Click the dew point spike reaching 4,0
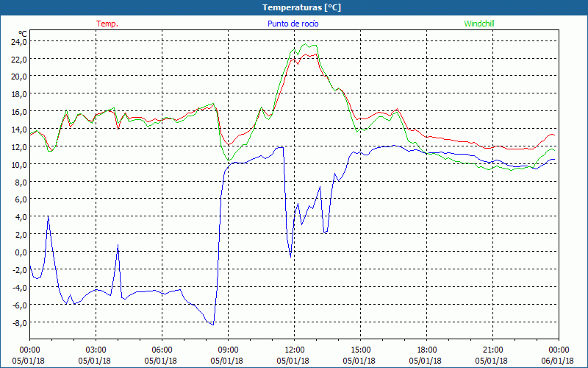The height and width of the screenshot is (368, 588). click(48, 216)
